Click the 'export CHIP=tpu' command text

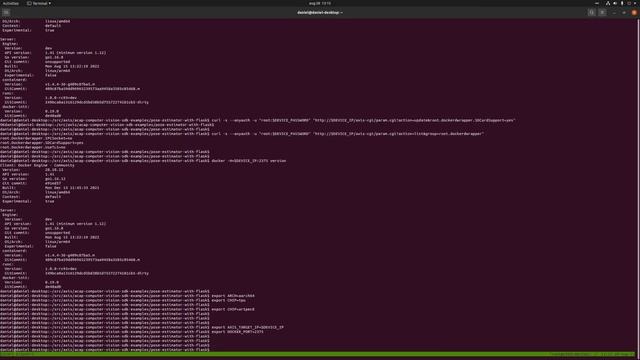(x=229, y=300)
